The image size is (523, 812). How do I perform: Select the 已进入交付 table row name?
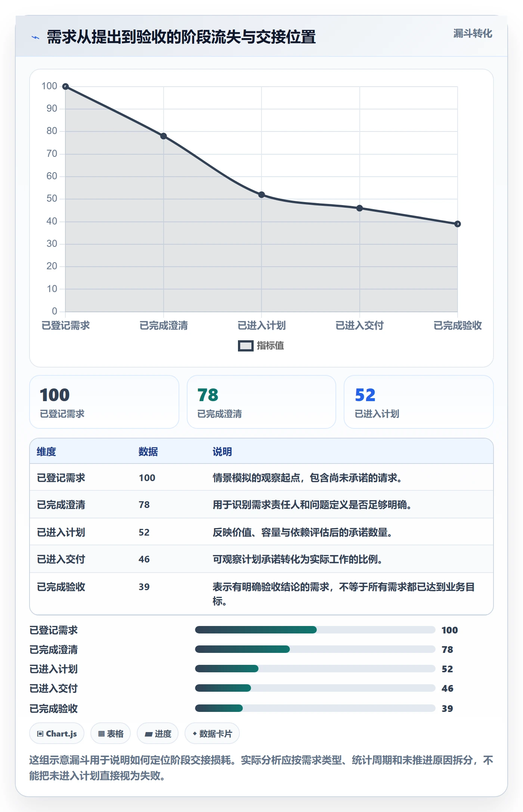click(x=61, y=559)
